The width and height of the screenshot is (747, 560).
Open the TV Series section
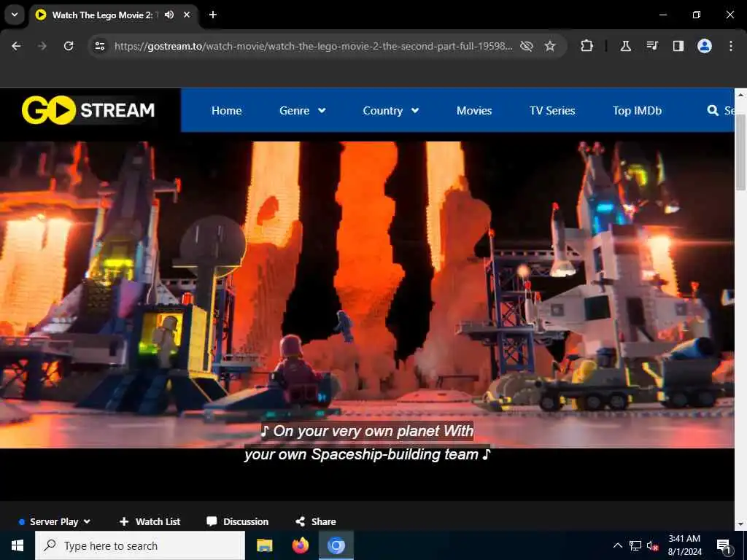pyautogui.click(x=552, y=111)
